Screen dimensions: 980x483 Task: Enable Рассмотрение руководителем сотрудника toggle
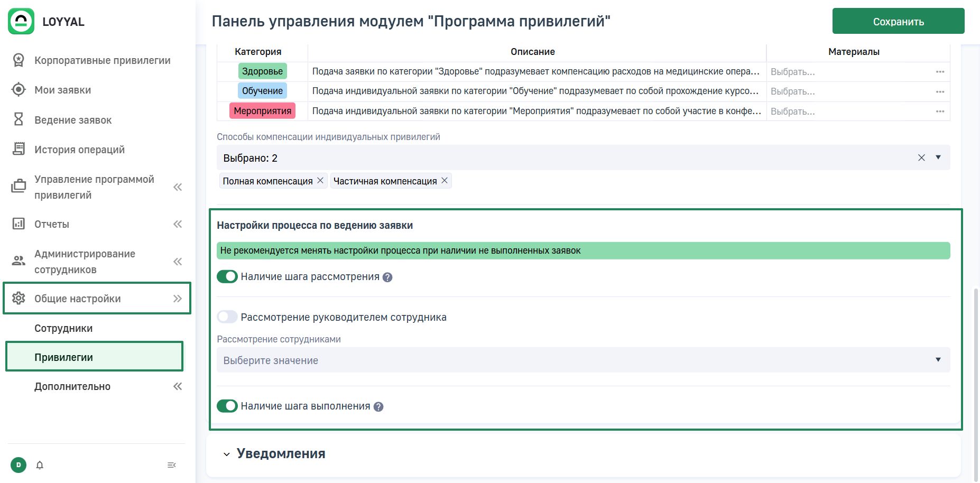[x=227, y=317]
